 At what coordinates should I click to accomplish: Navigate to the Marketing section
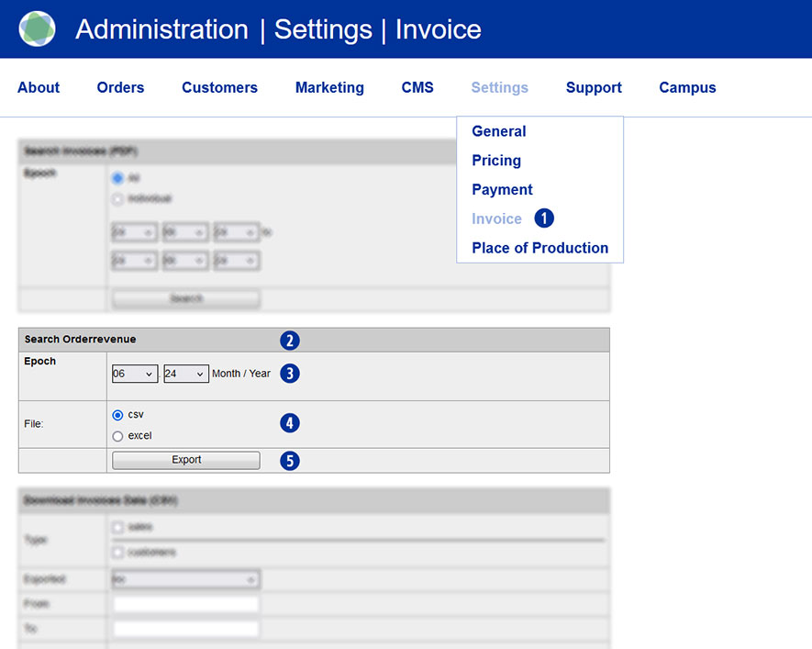[329, 88]
